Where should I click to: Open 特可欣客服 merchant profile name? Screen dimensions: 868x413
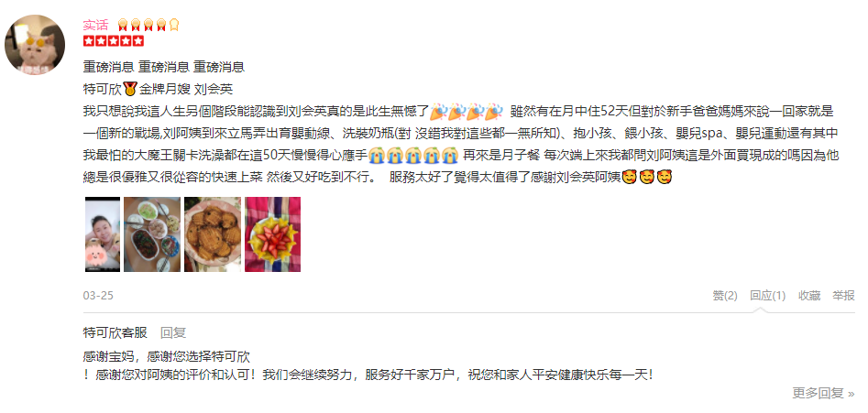click(115, 332)
